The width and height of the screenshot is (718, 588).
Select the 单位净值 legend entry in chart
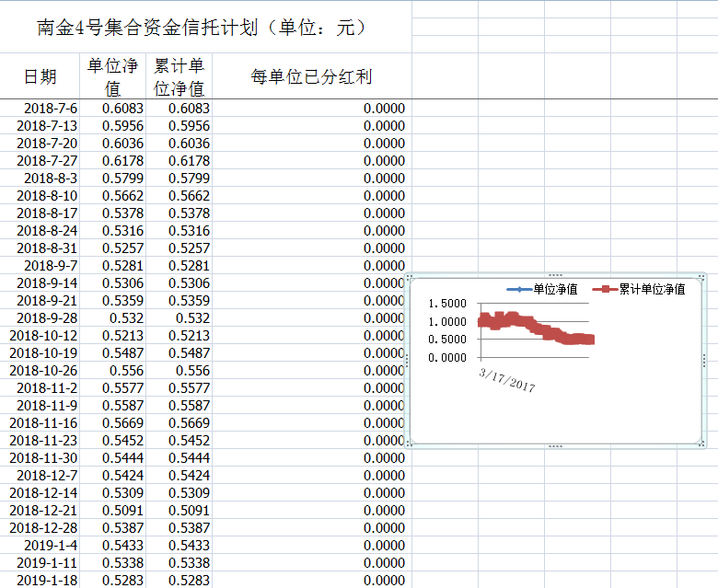click(542, 289)
